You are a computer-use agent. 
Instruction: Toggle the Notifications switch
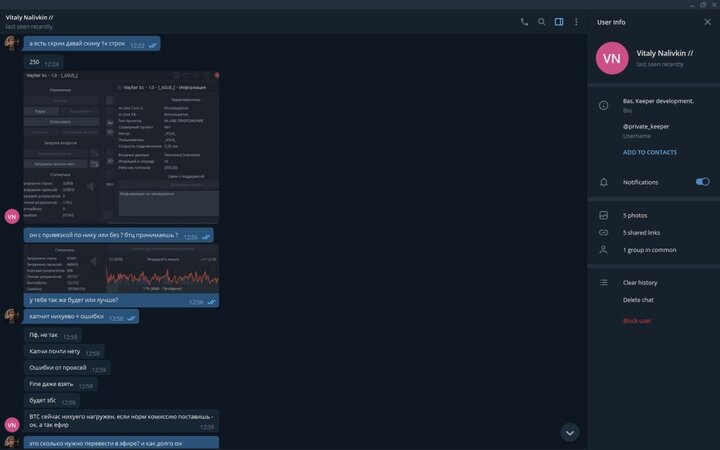pos(702,182)
